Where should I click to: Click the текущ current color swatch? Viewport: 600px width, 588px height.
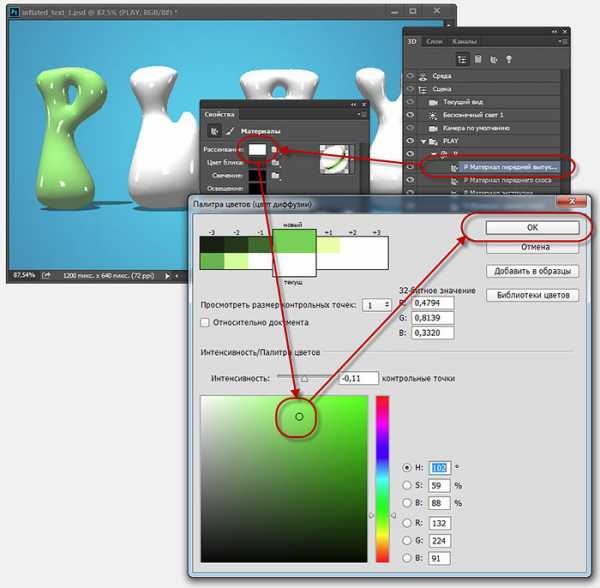tap(294, 264)
